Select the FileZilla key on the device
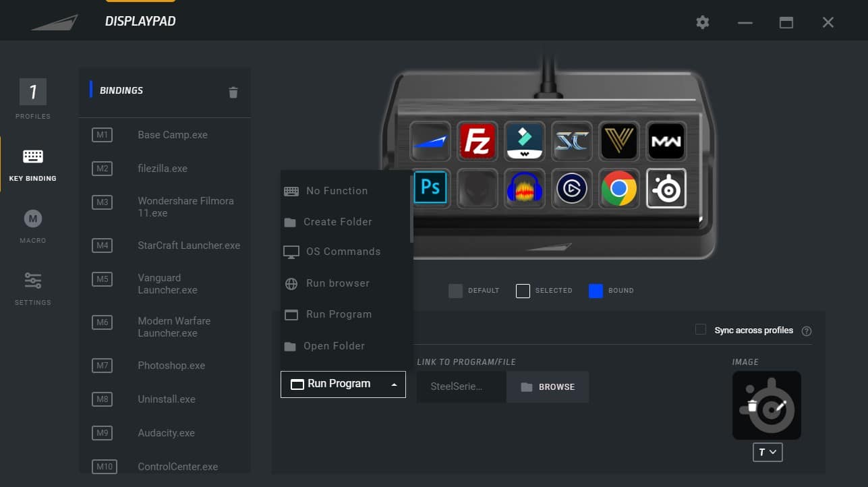 tap(478, 141)
